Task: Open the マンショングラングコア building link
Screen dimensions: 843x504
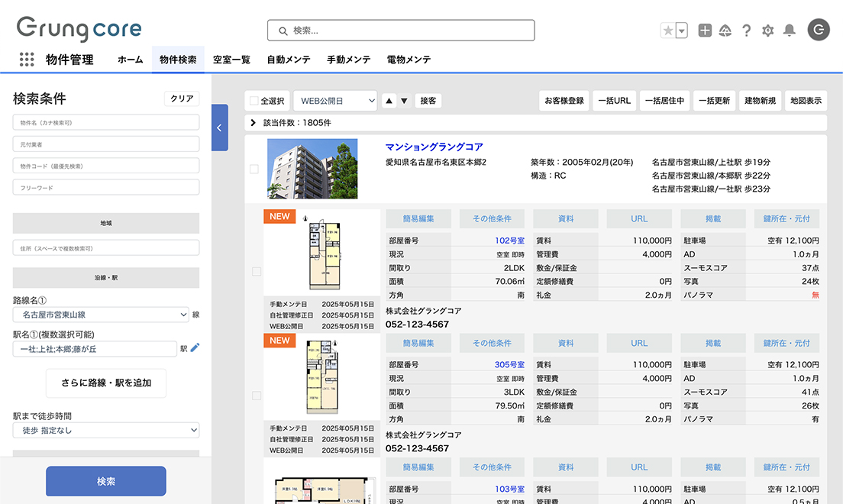Action: pyautogui.click(x=434, y=147)
